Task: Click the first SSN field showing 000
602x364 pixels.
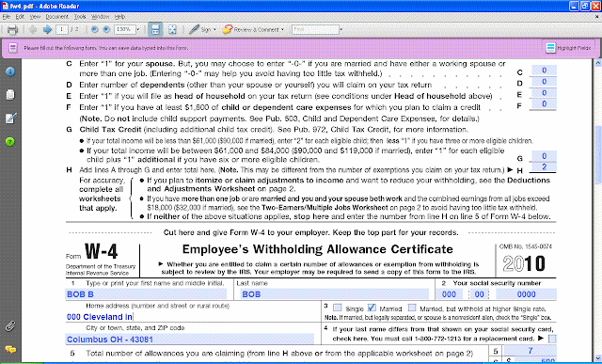Action: click(x=450, y=294)
